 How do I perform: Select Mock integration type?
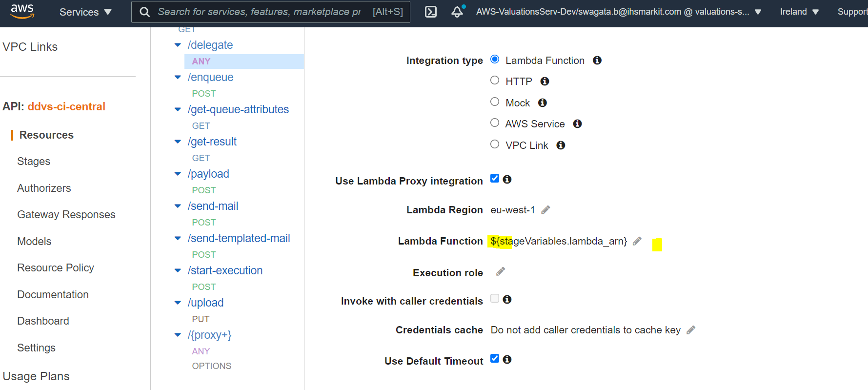pos(495,102)
